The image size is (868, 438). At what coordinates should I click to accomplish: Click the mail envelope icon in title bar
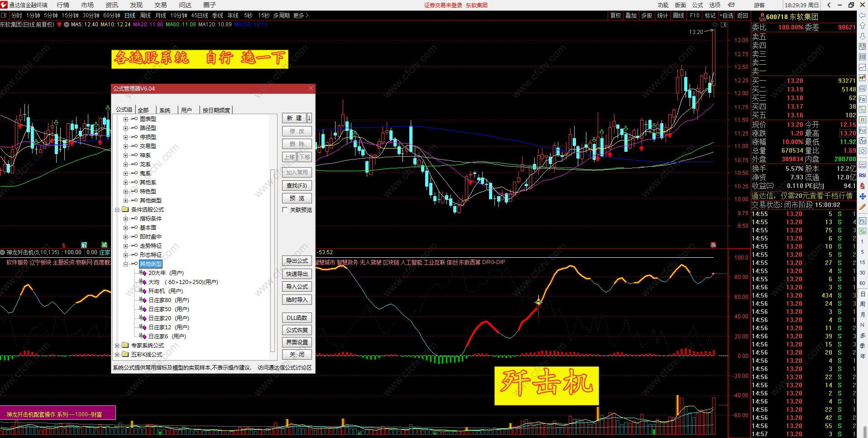coord(731,5)
